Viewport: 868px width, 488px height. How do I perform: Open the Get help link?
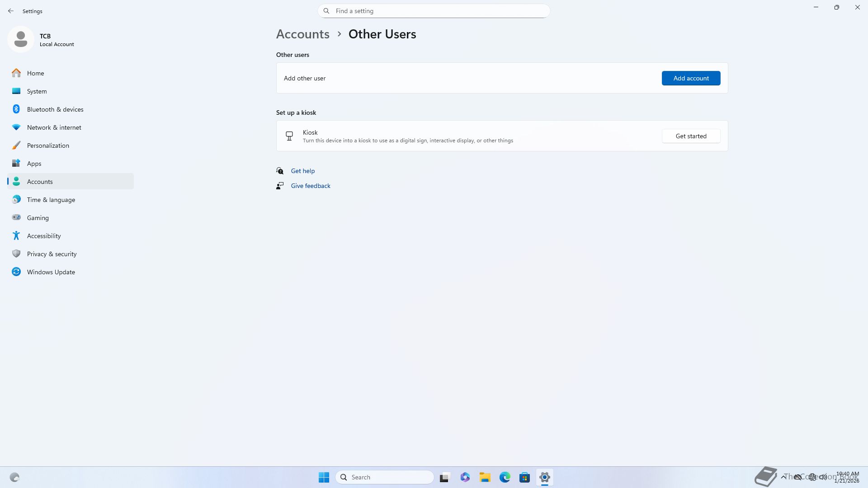click(302, 171)
